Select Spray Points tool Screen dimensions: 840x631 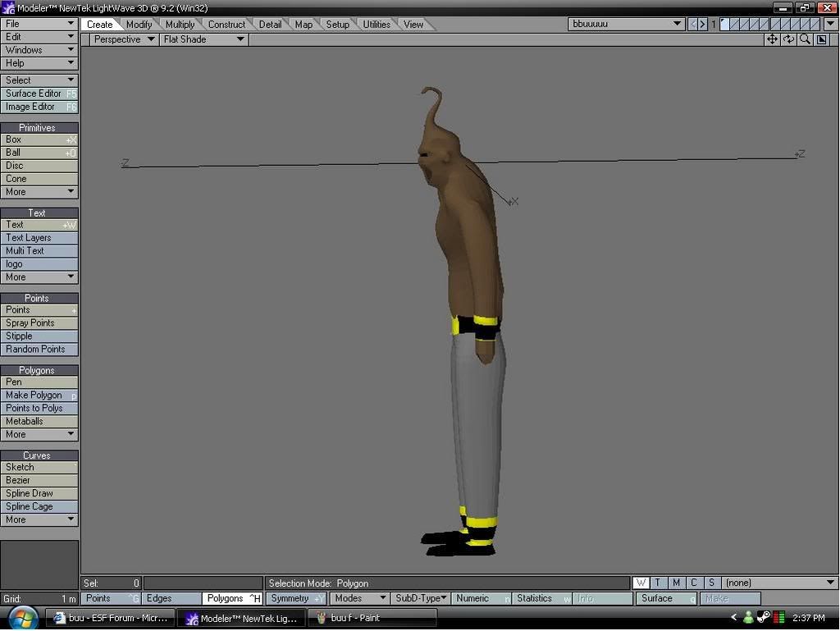pyautogui.click(x=39, y=323)
